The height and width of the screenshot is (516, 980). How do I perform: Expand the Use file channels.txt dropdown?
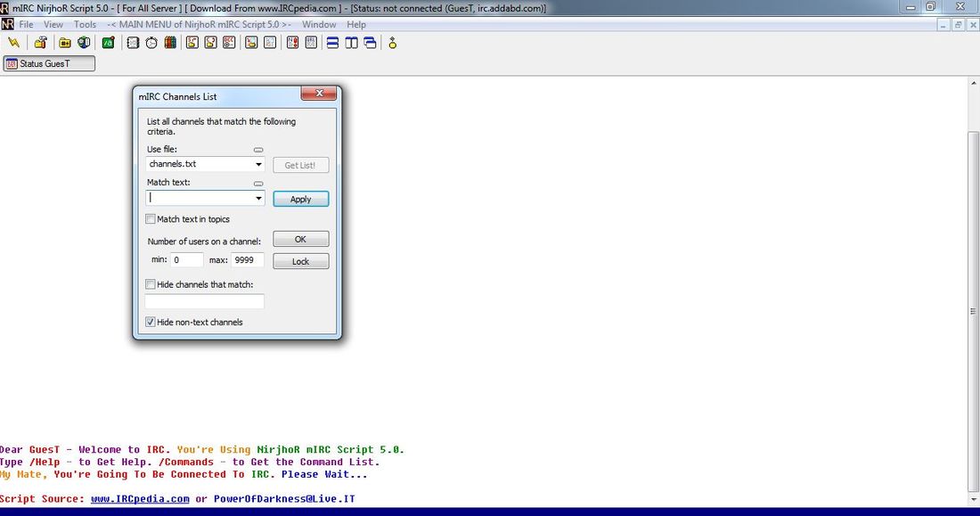coord(258,164)
